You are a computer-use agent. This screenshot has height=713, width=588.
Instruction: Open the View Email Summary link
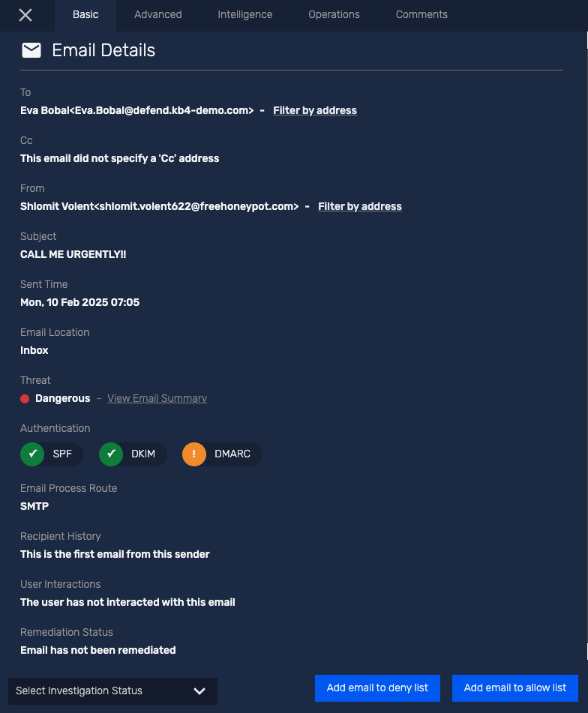point(157,398)
